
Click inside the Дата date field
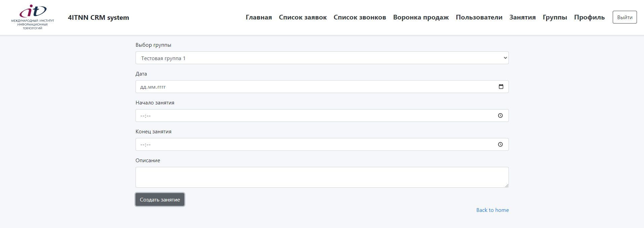tap(303, 87)
